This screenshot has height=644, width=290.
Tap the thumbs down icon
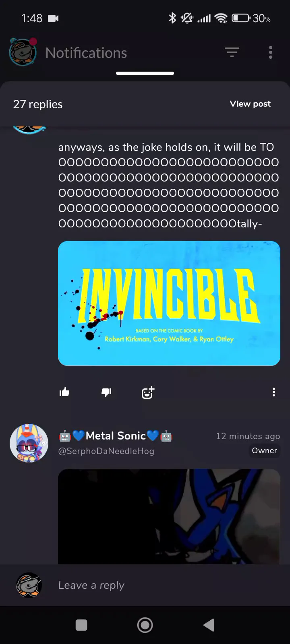106,392
